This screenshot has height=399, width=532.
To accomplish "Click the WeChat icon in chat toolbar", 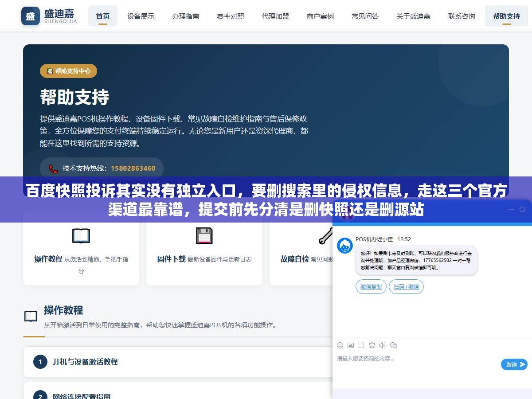I will [x=394, y=345].
